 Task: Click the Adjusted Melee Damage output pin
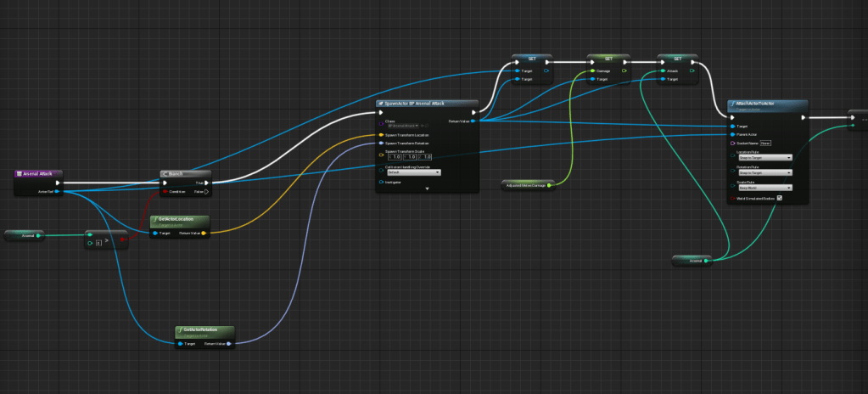(550, 183)
